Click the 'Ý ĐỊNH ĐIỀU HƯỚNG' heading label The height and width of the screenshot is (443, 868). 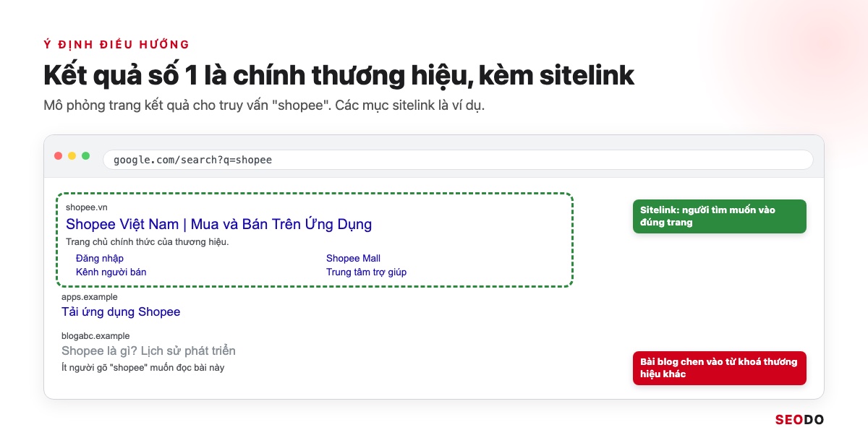pos(116,44)
